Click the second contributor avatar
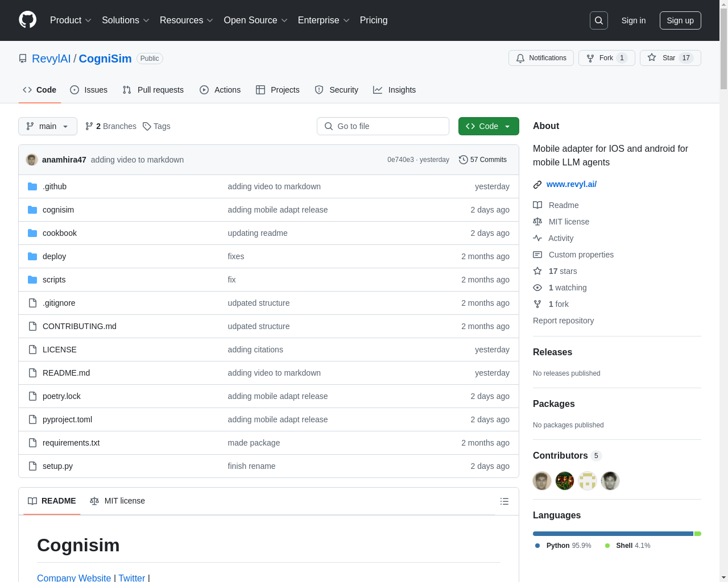 (x=565, y=481)
